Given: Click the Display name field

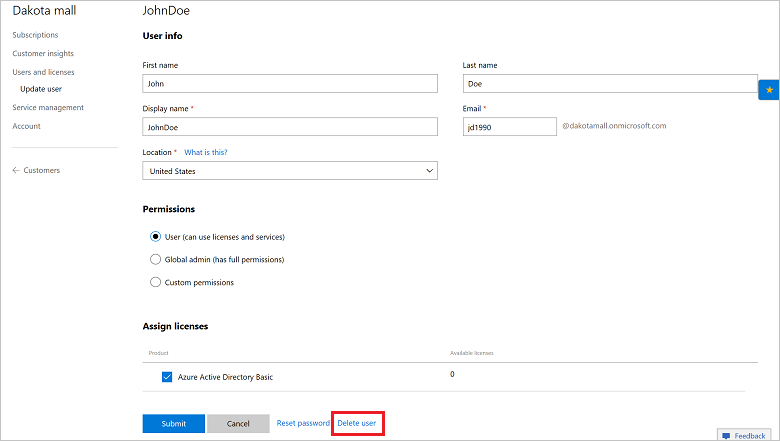Looking at the screenshot, I should (x=290, y=127).
